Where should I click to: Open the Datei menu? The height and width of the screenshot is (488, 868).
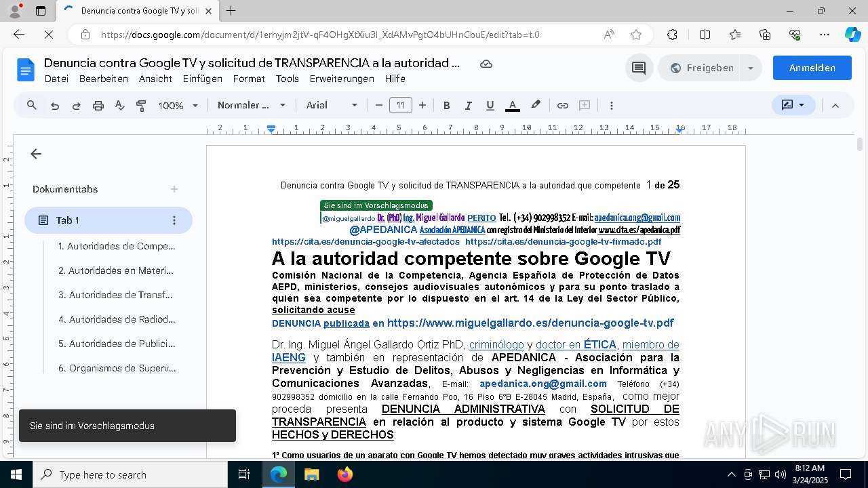(56, 79)
